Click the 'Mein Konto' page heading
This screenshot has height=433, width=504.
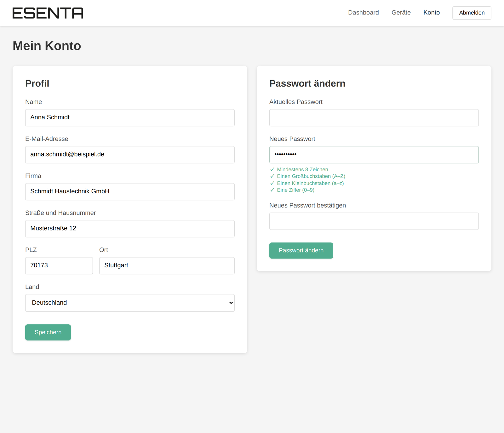pyautogui.click(x=47, y=46)
